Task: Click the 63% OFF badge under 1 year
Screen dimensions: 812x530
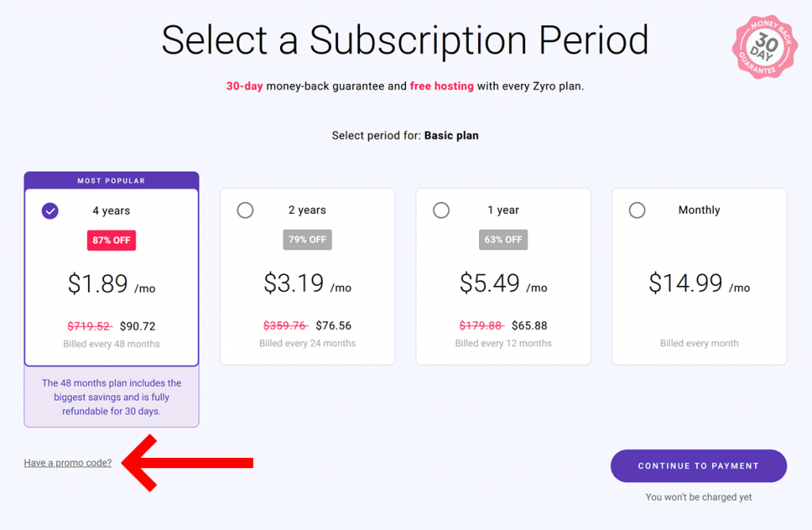Action: click(503, 239)
